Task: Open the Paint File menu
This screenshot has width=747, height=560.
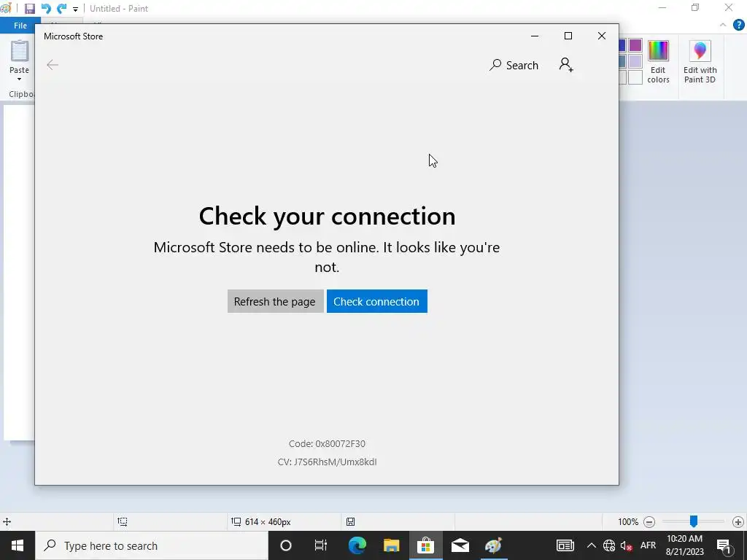Action: 20,26
